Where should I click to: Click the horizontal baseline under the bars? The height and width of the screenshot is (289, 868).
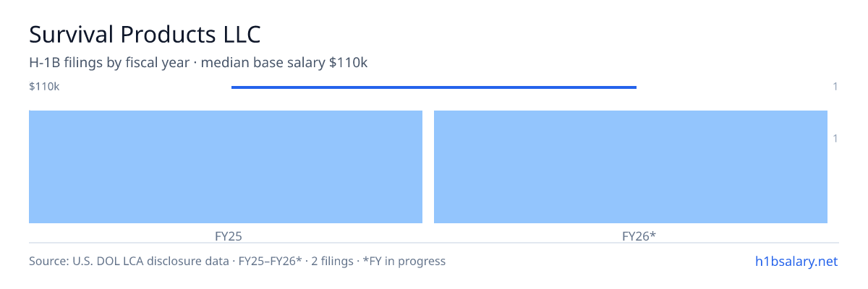click(434, 243)
